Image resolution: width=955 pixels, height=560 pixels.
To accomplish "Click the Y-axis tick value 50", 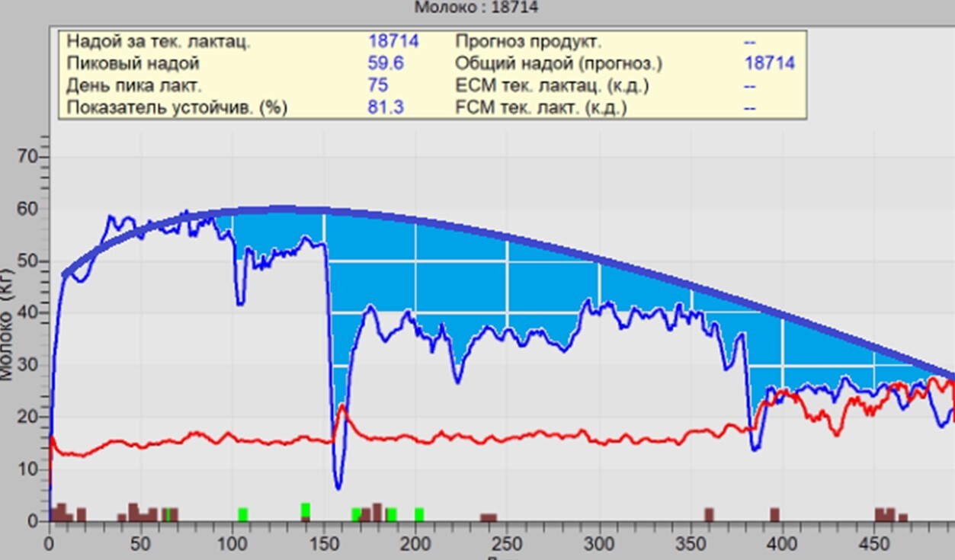I will pyautogui.click(x=27, y=261).
